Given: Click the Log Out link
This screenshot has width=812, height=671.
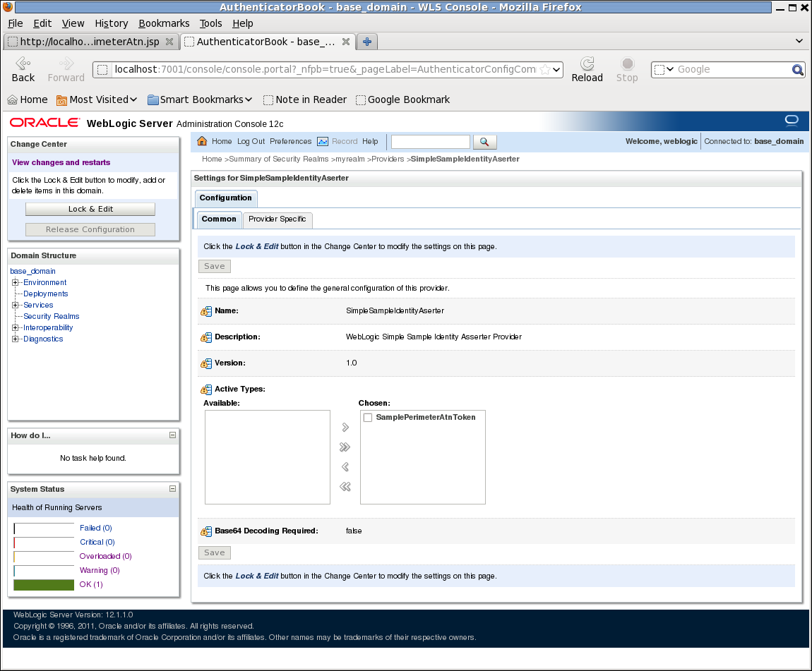Looking at the screenshot, I should [x=251, y=141].
